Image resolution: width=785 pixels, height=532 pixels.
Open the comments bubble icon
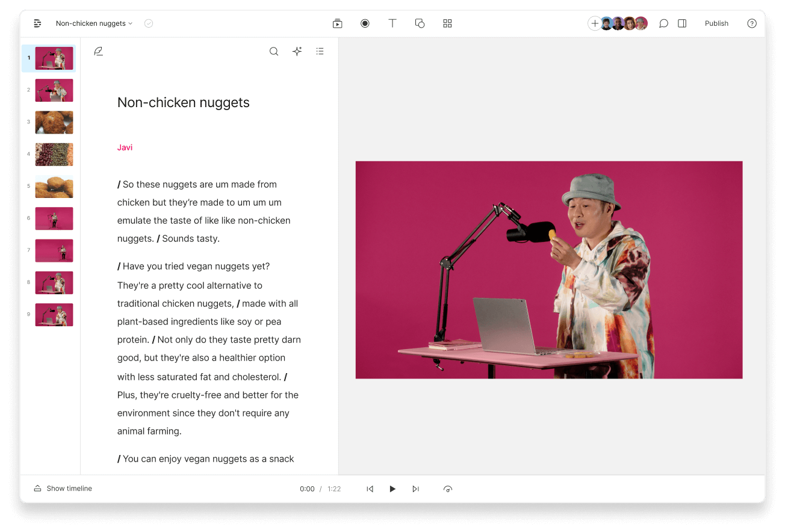click(x=663, y=23)
